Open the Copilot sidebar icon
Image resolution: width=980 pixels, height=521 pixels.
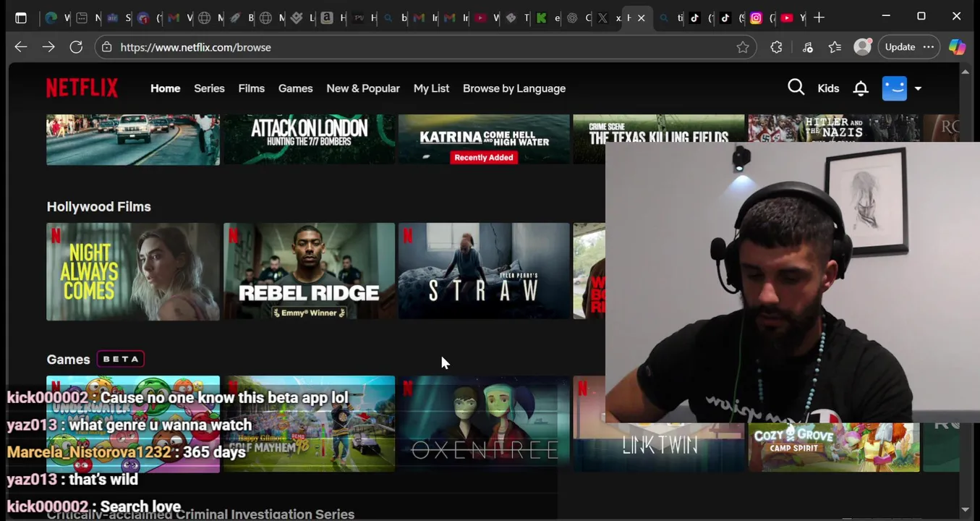click(957, 47)
